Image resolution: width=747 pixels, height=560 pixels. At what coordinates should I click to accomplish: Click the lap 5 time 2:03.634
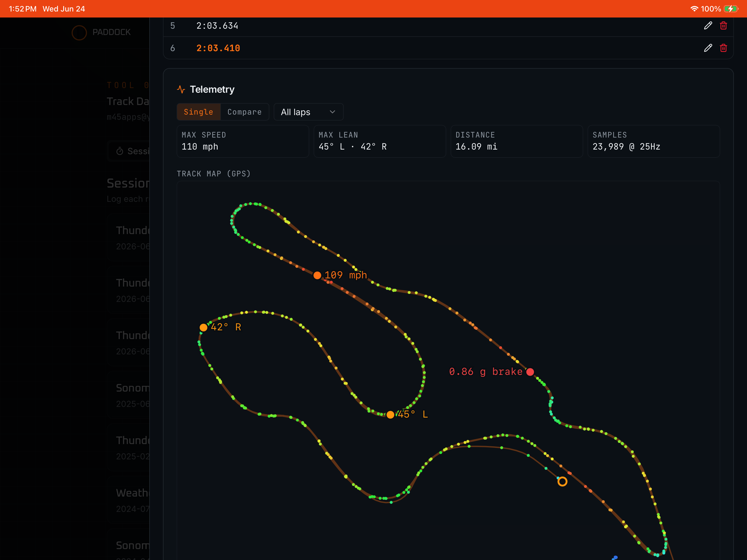pyautogui.click(x=217, y=26)
